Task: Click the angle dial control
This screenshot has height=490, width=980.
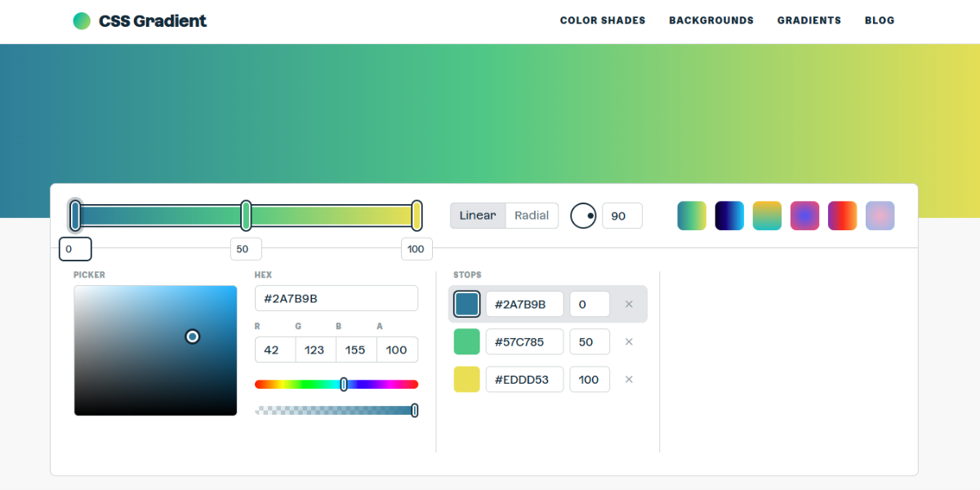Action: pyautogui.click(x=583, y=215)
